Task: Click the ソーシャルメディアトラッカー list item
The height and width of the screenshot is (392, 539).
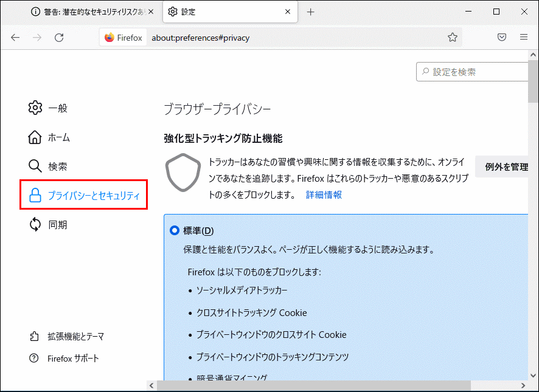Action: point(242,291)
